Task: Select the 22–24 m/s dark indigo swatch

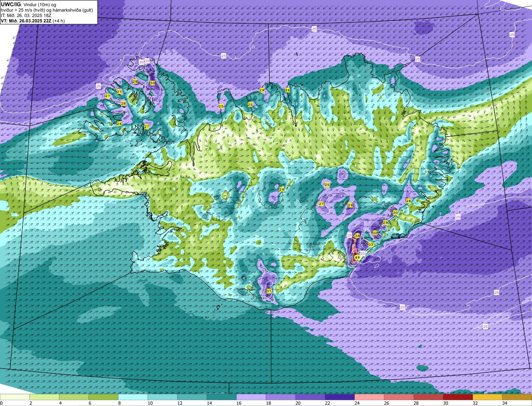Action: (x=340, y=397)
